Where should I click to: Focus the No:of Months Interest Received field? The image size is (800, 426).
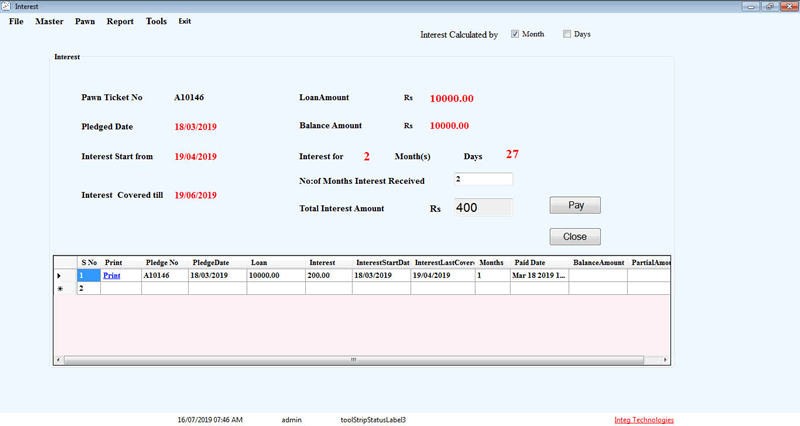click(x=483, y=179)
